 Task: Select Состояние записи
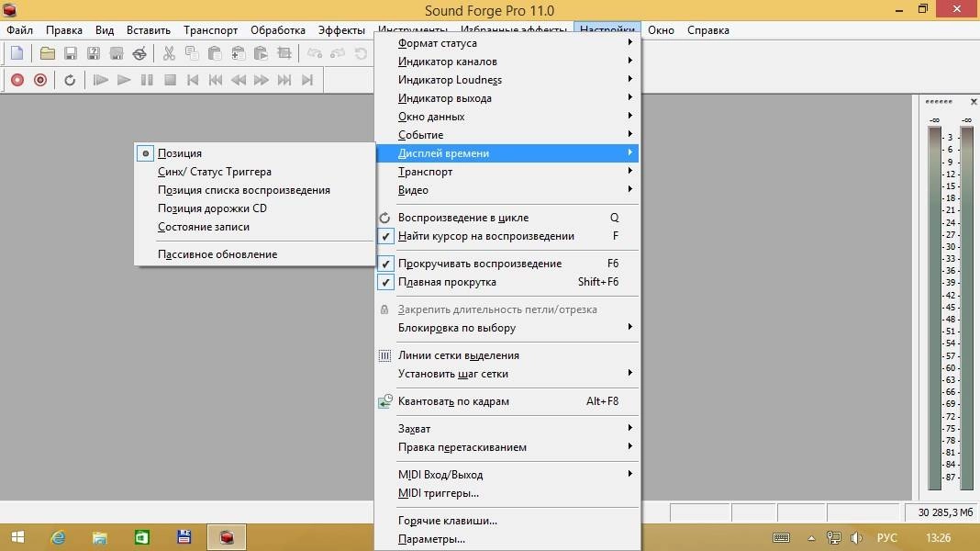[255, 227]
